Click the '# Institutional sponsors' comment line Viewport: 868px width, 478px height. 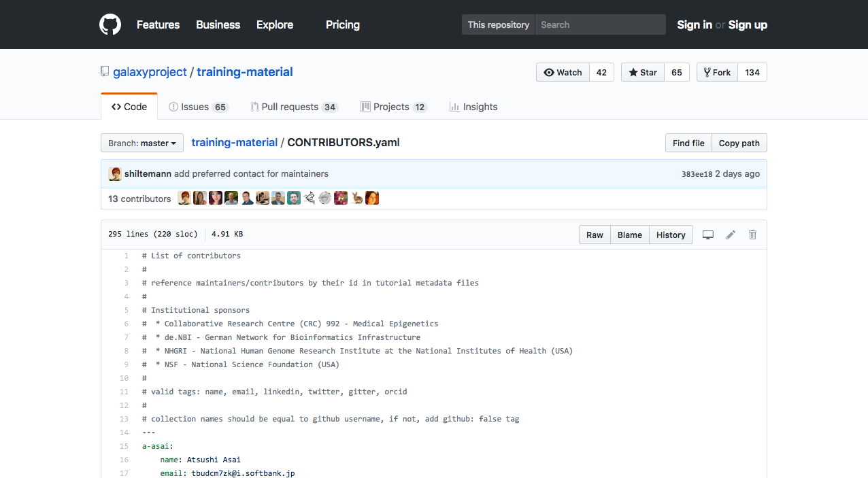click(196, 310)
